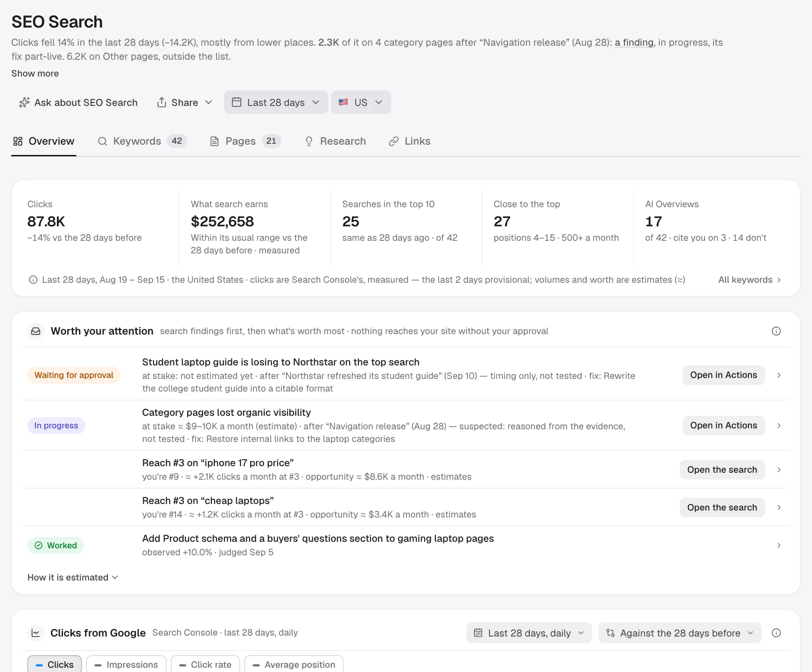The height and width of the screenshot is (672, 812).
Task: Open chevron on Category pages lost visibility row
Action: click(779, 426)
